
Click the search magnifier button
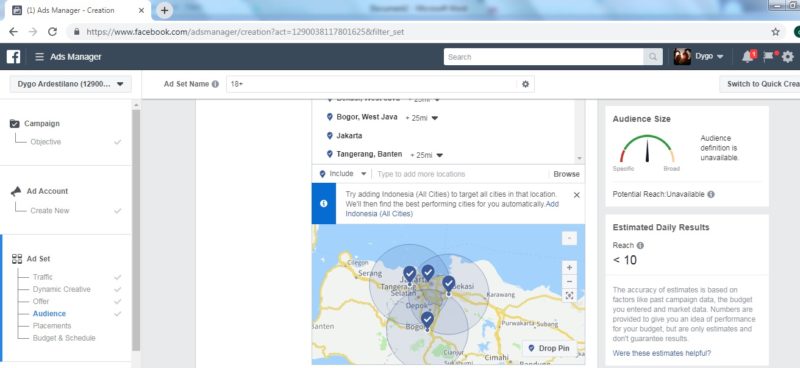[x=653, y=57]
